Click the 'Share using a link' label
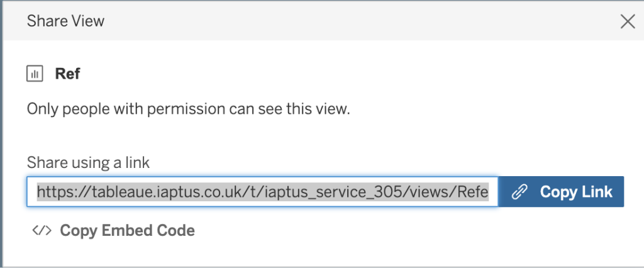 coord(88,163)
